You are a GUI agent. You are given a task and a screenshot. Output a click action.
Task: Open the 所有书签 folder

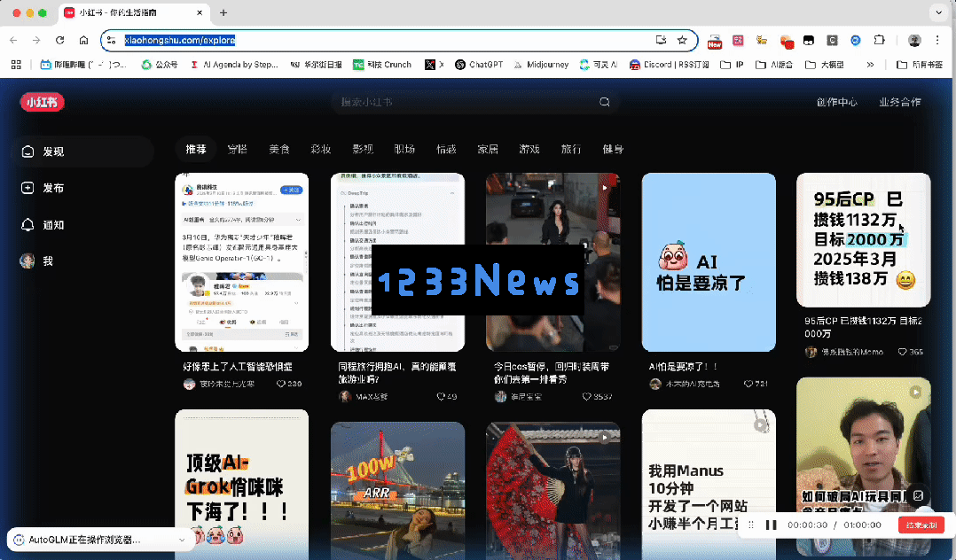coord(920,65)
